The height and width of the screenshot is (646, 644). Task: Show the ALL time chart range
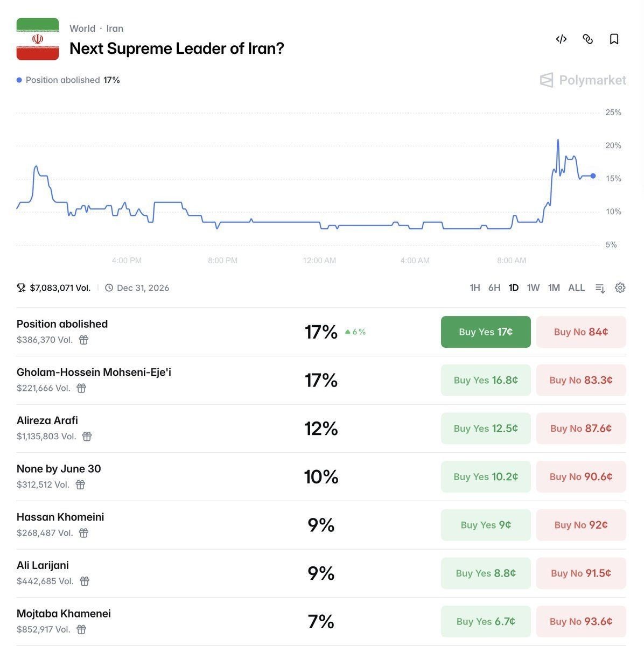click(x=576, y=288)
